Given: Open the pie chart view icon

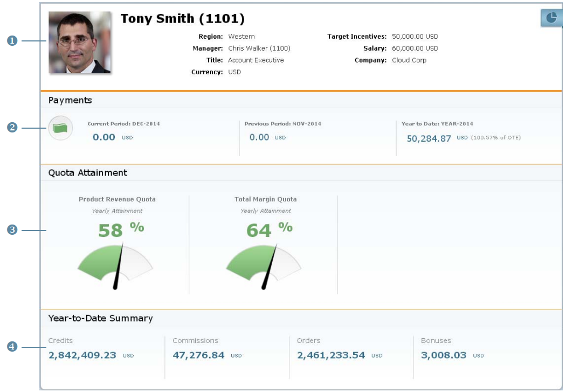Looking at the screenshot, I should [x=551, y=18].
